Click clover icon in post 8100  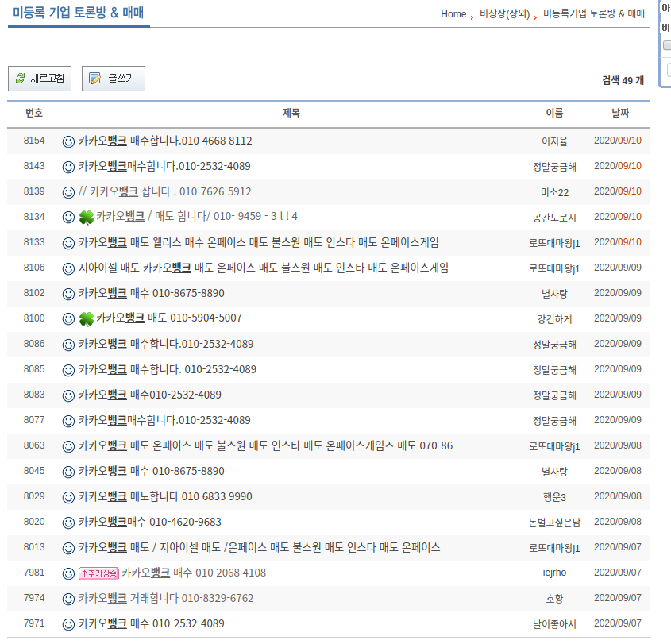(x=87, y=319)
